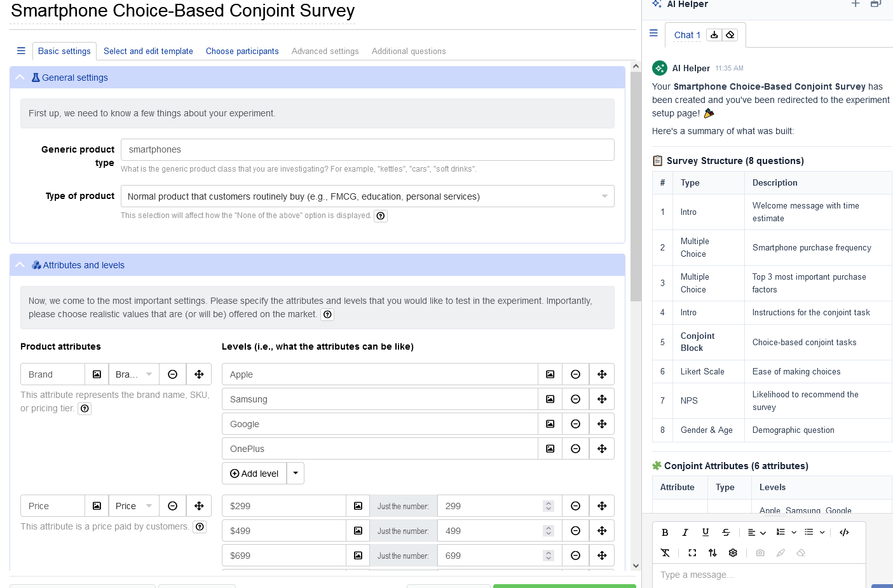Pop out the AI Helper panel

click(876, 4)
